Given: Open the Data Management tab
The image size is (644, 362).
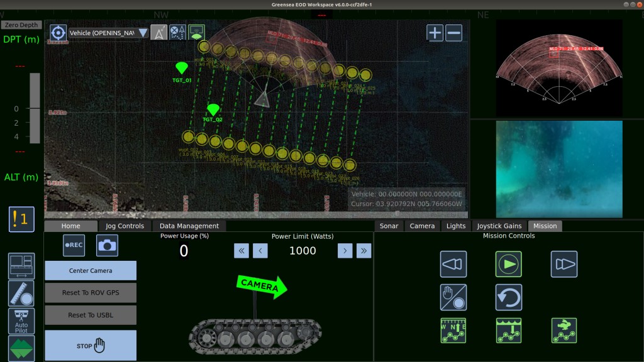Looking at the screenshot, I should (x=189, y=226).
